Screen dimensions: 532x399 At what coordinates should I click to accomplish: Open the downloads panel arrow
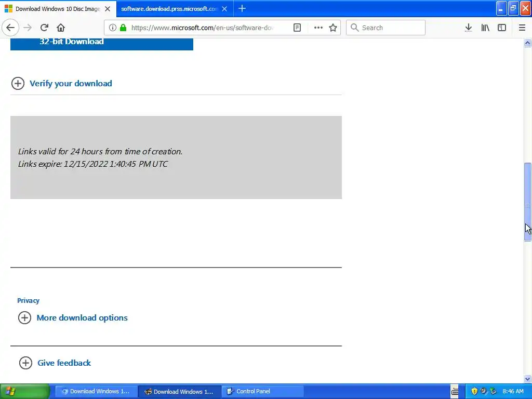[x=469, y=28]
